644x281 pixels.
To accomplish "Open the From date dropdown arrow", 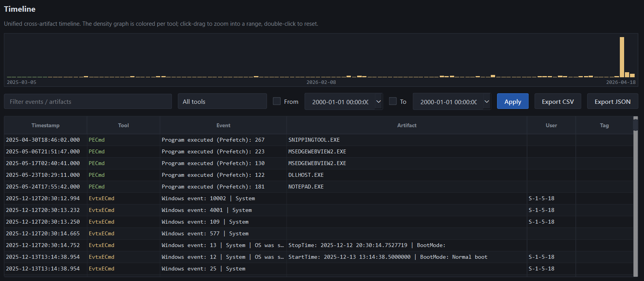I will (x=378, y=101).
